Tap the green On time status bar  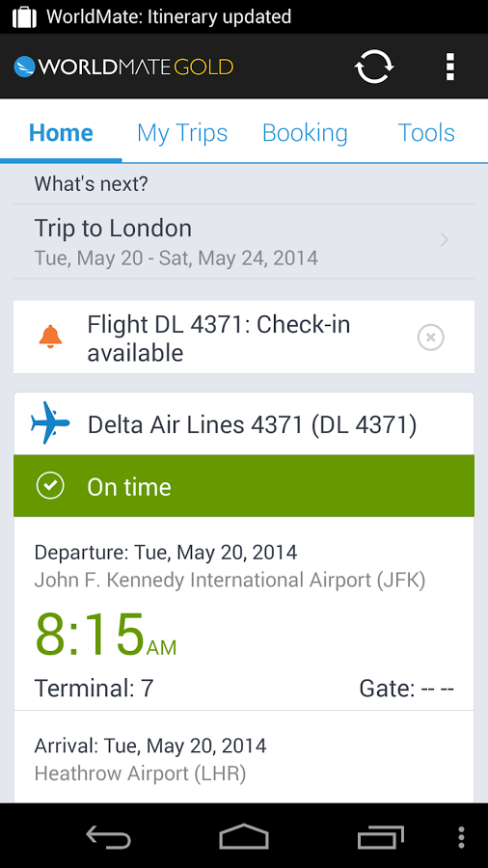(x=244, y=485)
